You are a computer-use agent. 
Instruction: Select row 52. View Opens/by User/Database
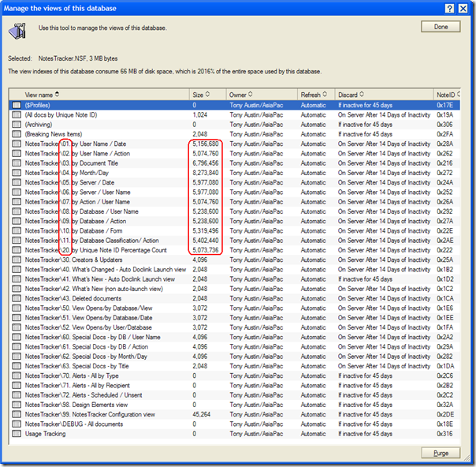[234, 327]
